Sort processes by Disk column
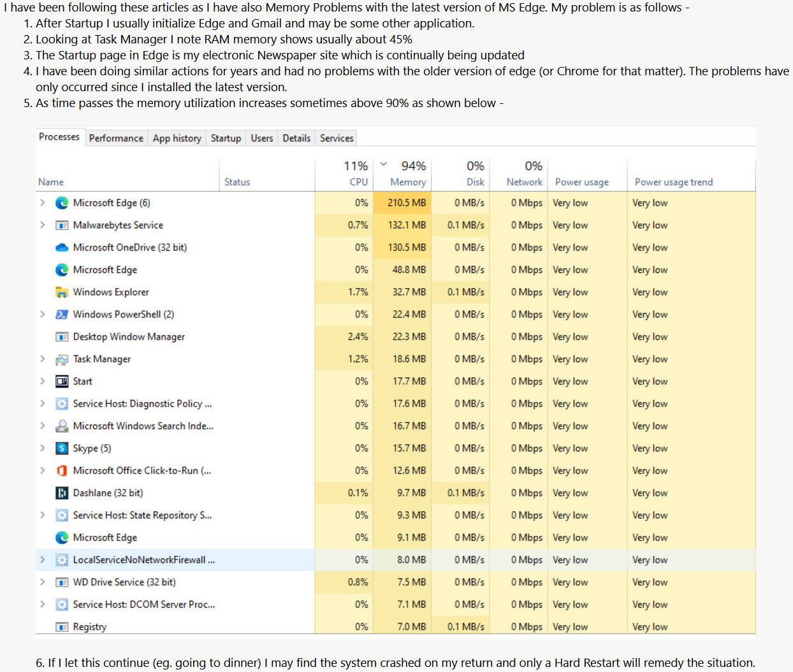 click(x=460, y=173)
